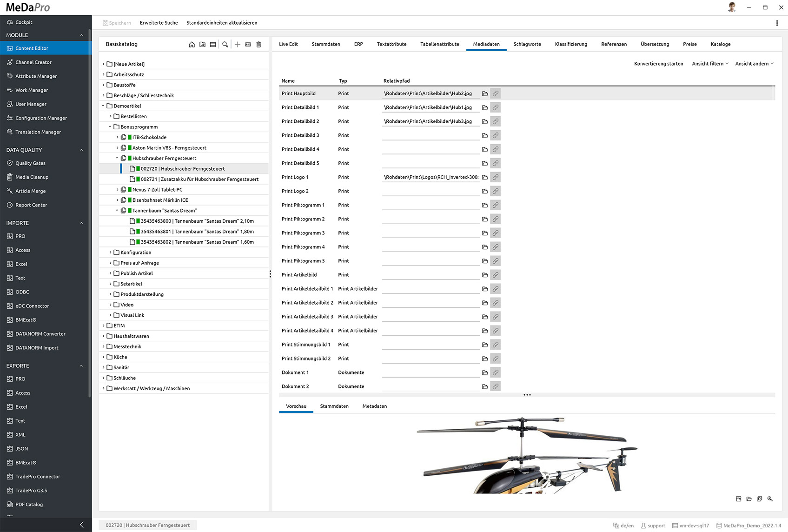Viewport: 788px width, 532px height.
Task: Open Quality Gates in sidebar
Action: point(30,163)
